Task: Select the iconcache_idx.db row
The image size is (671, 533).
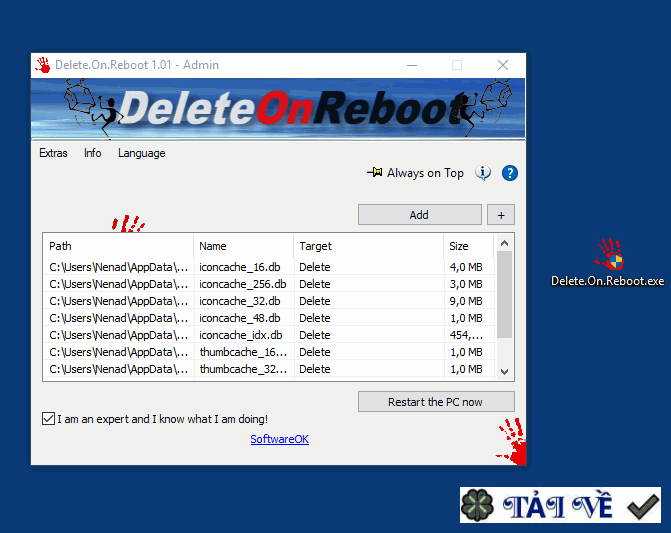Action: 270,335
